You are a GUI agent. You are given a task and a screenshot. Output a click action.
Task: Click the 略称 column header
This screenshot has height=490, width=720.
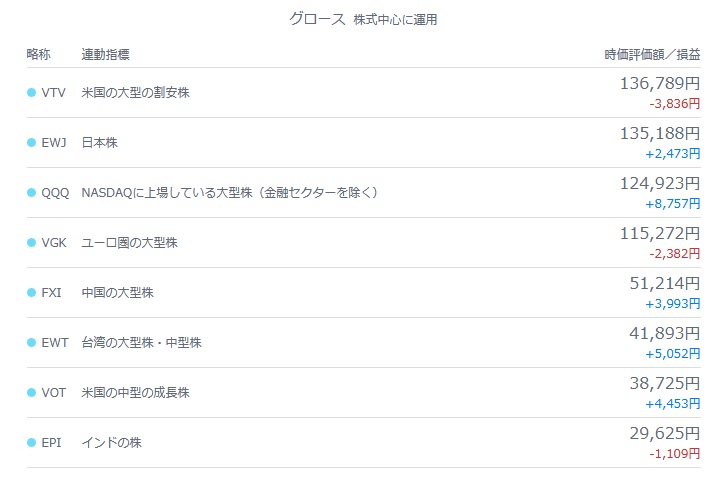pyautogui.click(x=39, y=54)
